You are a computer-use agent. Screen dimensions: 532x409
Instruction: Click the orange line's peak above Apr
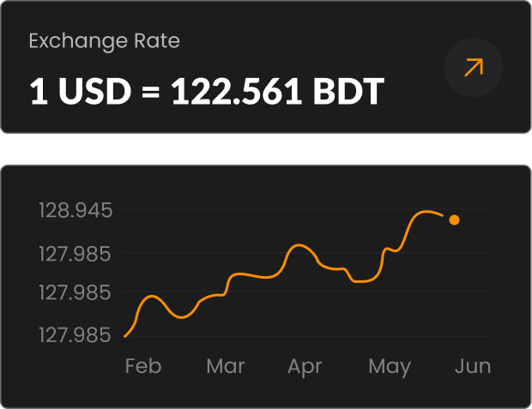pyautogui.click(x=299, y=245)
